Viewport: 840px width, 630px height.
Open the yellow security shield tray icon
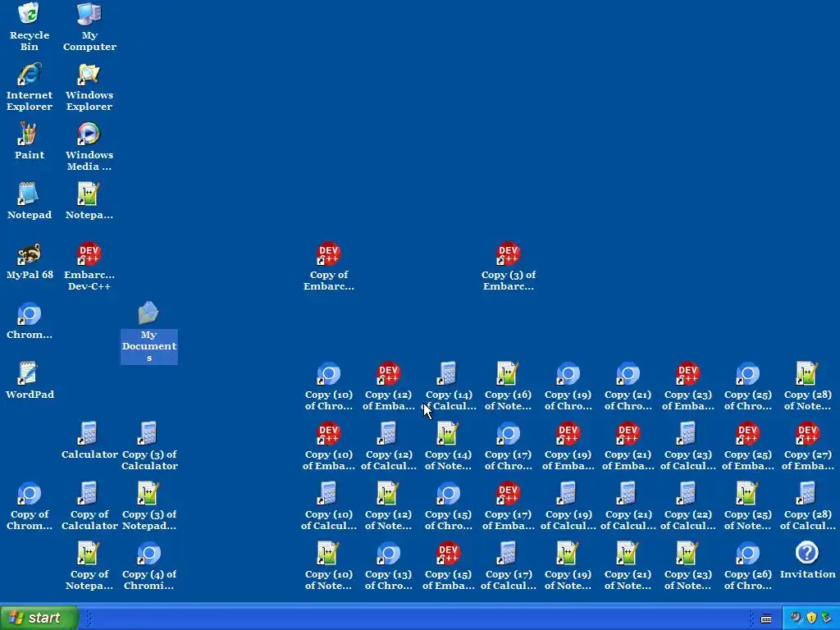(x=811, y=619)
